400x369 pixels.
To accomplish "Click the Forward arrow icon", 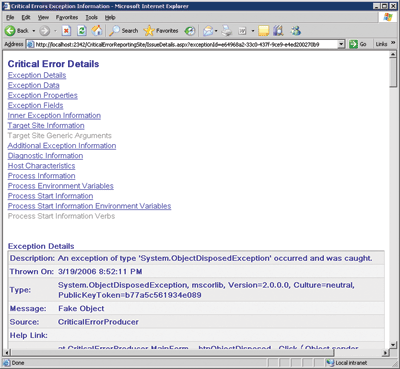I will coord(44,31).
